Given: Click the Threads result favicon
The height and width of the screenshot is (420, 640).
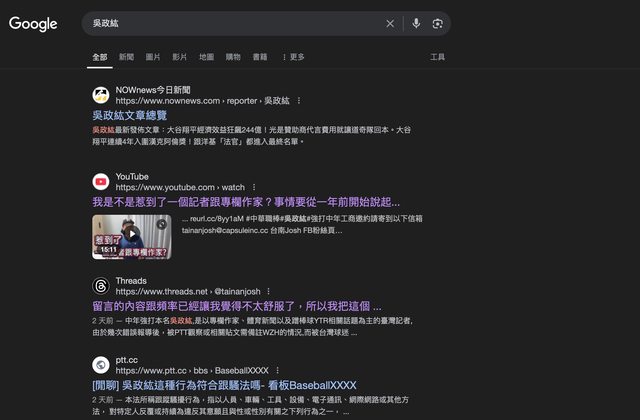Looking at the screenshot, I should click(101, 285).
